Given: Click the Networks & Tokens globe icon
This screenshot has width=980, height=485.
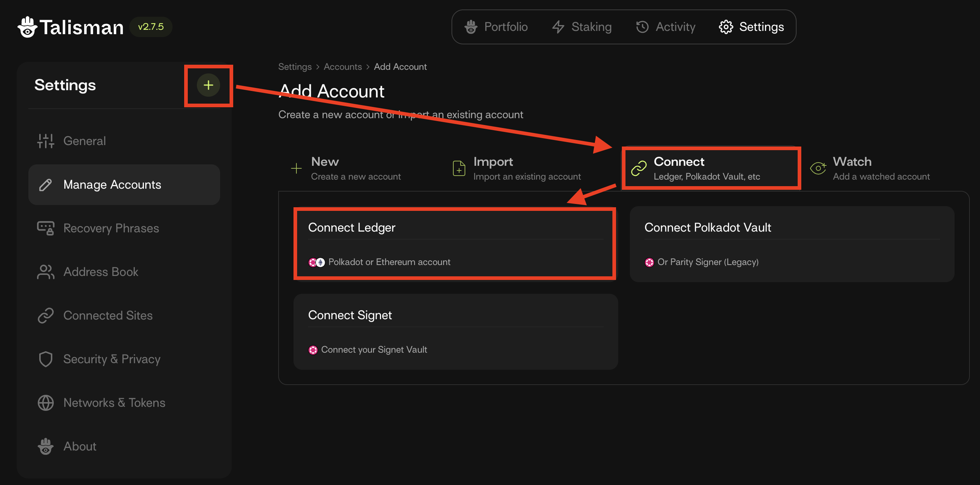Looking at the screenshot, I should coord(46,403).
